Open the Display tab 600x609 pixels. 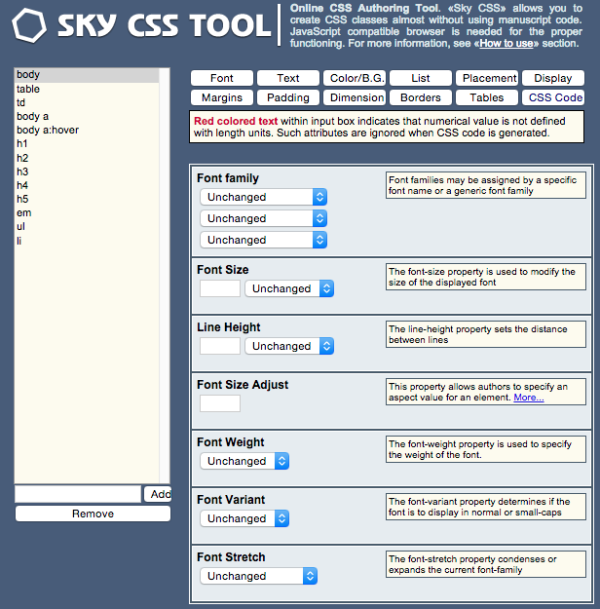click(x=553, y=78)
